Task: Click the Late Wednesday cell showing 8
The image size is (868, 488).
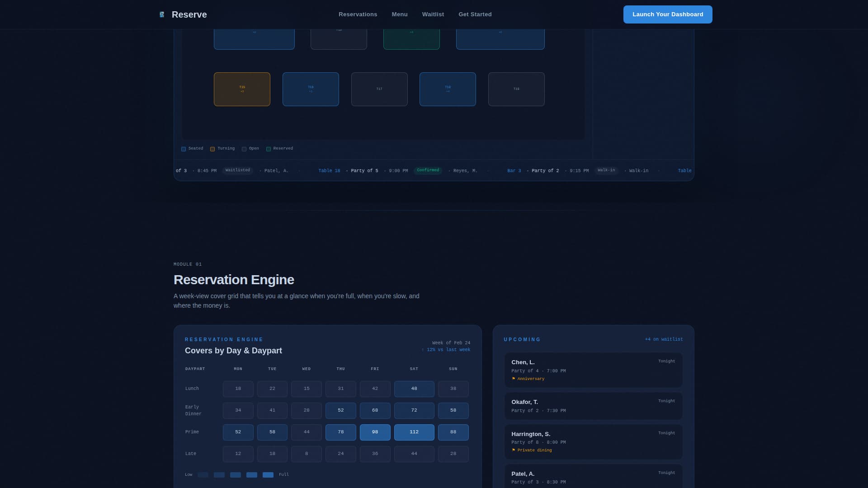Action: pyautogui.click(x=307, y=454)
